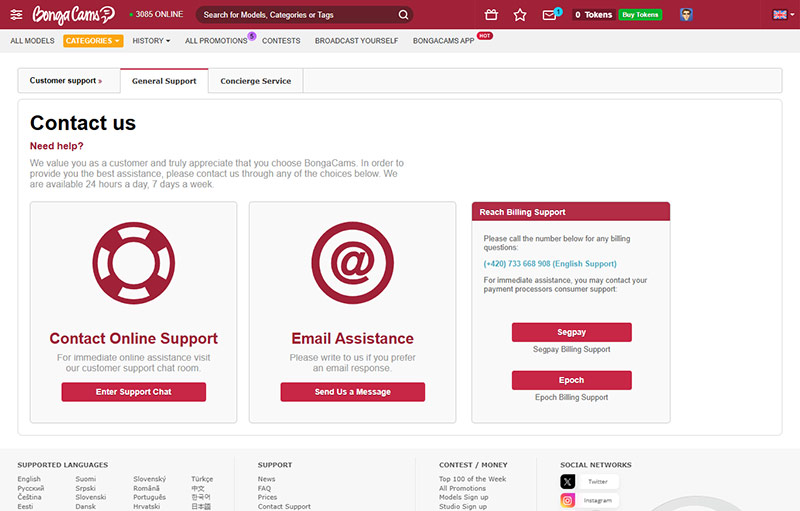The image size is (800, 511).
Task: Click the Epoch billing button
Action: tap(571, 380)
